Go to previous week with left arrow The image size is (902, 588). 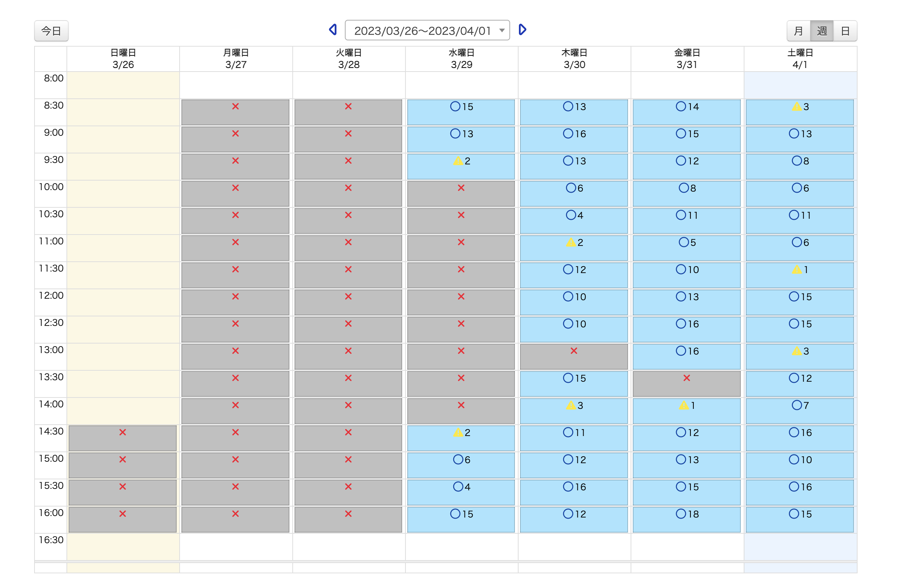(x=333, y=30)
